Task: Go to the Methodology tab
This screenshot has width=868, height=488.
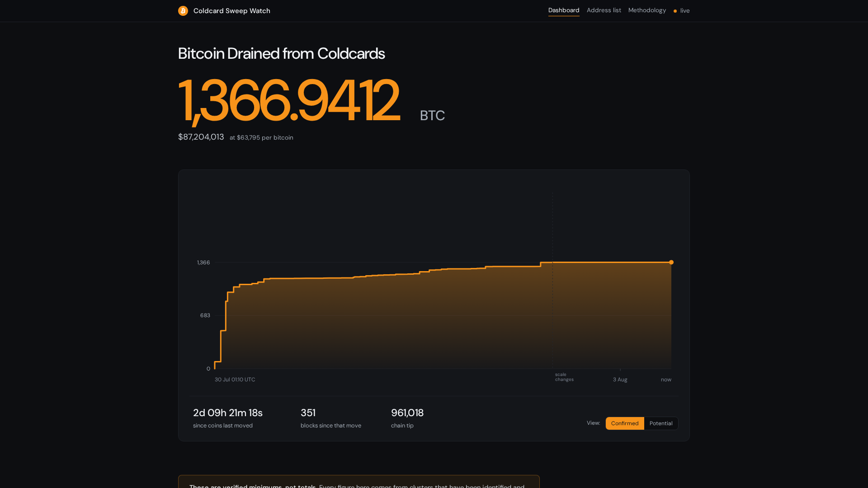Action: (x=647, y=10)
